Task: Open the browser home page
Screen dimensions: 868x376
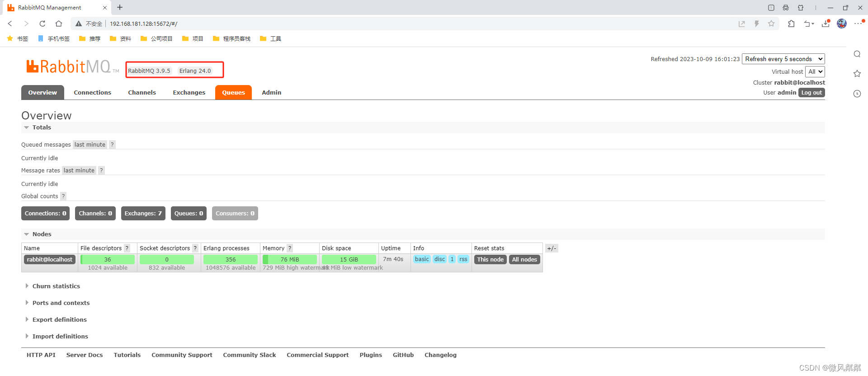Action: coord(59,24)
